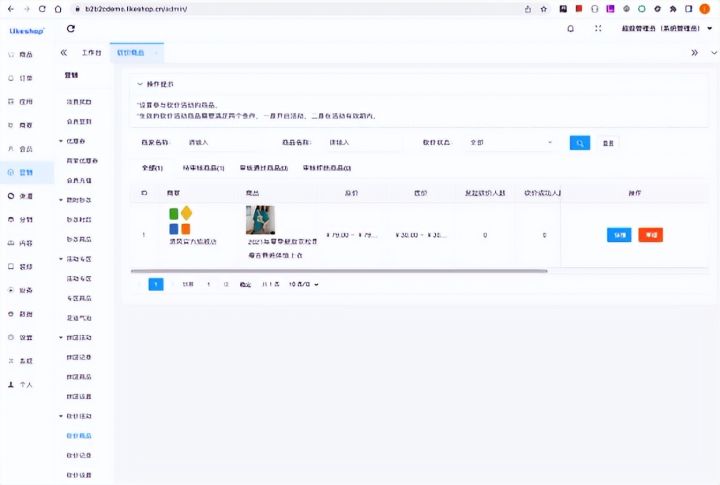
Task: Collapse the 砍价活动 submenu group
Action: [61, 416]
